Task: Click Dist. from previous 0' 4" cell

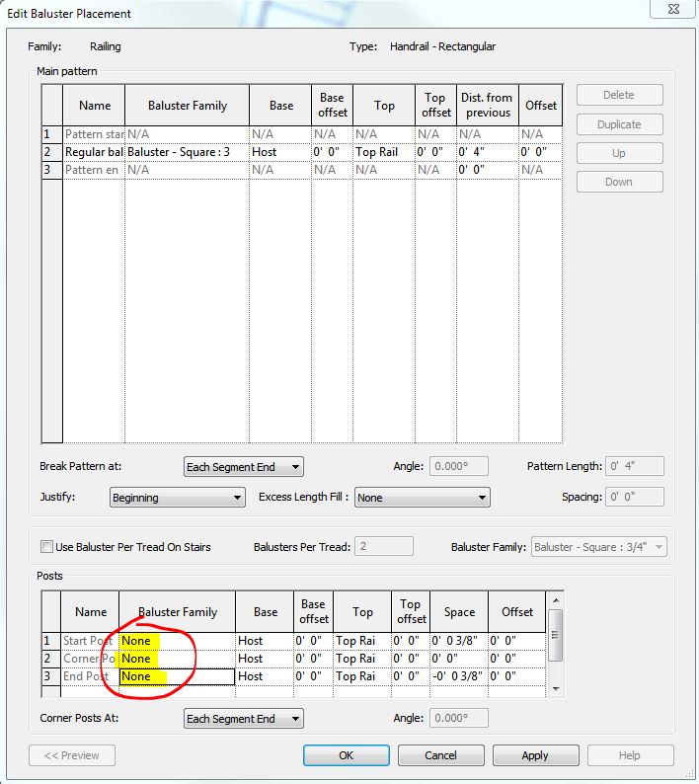Action: tap(488, 152)
